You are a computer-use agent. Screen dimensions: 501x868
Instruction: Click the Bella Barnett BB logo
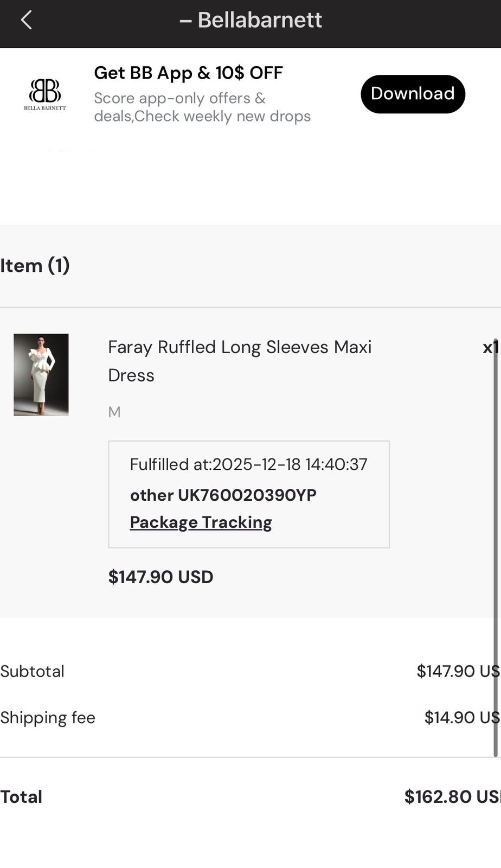click(x=45, y=94)
